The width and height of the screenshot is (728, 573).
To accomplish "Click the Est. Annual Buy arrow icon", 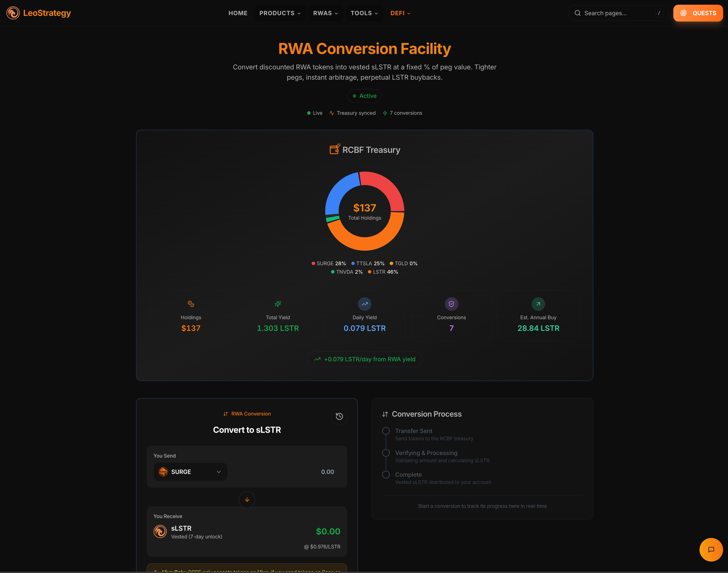I will (x=538, y=304).
